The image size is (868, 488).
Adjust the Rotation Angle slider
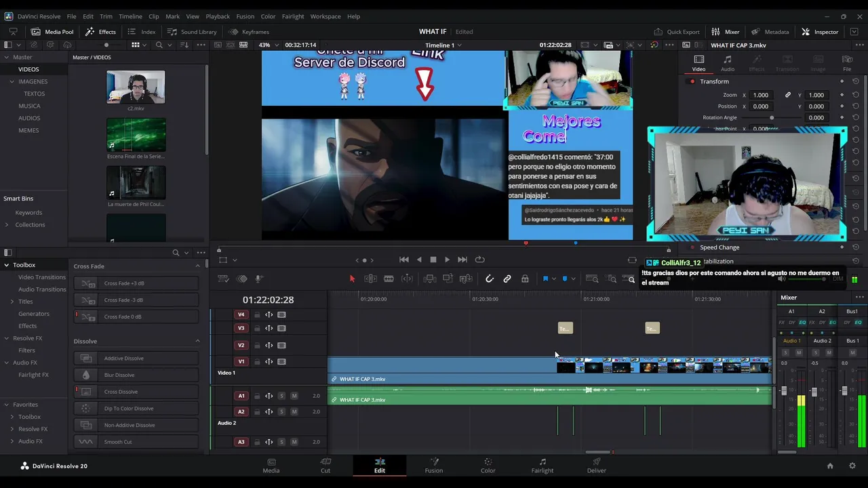pyautogui.click(x=772, y=118)
